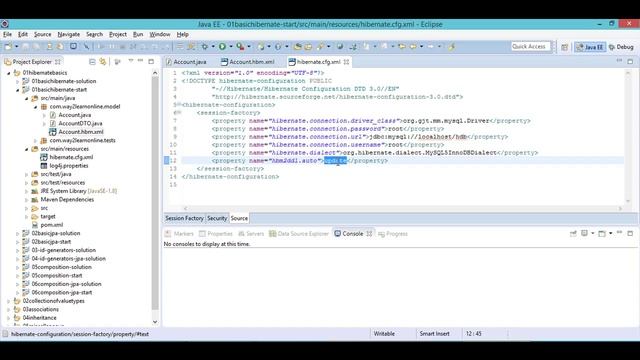
Task: Maximize the Console panel
Action: point(630,233)
